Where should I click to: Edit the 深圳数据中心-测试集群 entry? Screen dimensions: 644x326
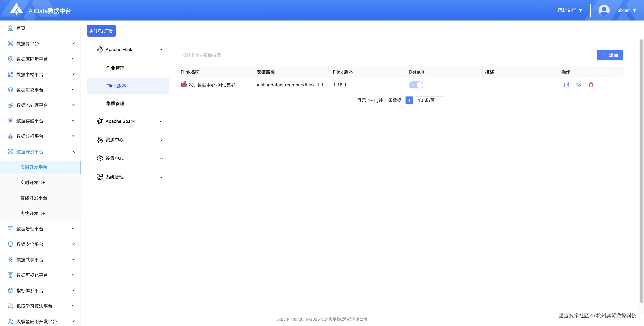pyautogui.click(x=567, y=85)
